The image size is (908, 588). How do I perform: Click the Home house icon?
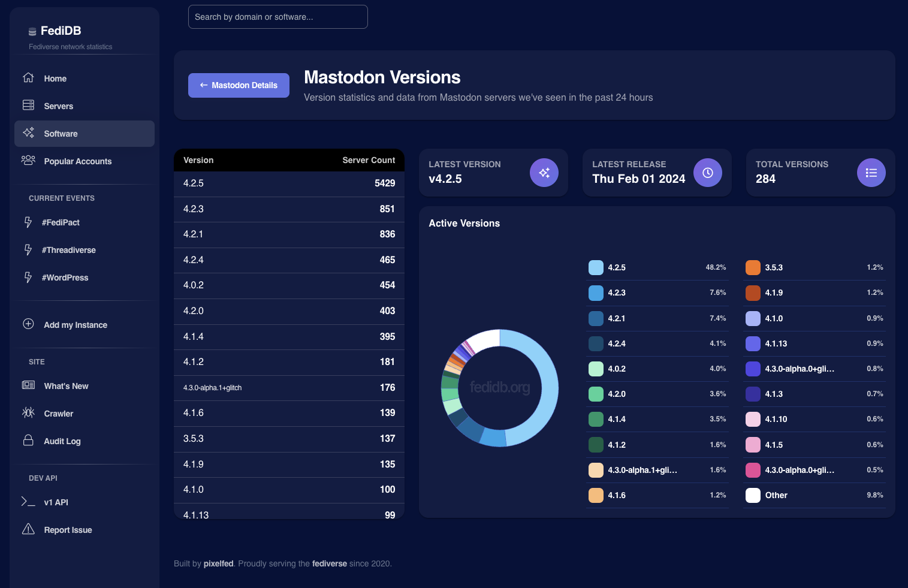28,78
